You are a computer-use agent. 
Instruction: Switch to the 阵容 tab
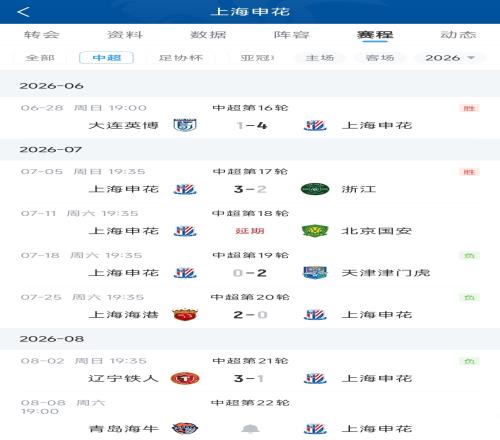click(x=291, y=35)
